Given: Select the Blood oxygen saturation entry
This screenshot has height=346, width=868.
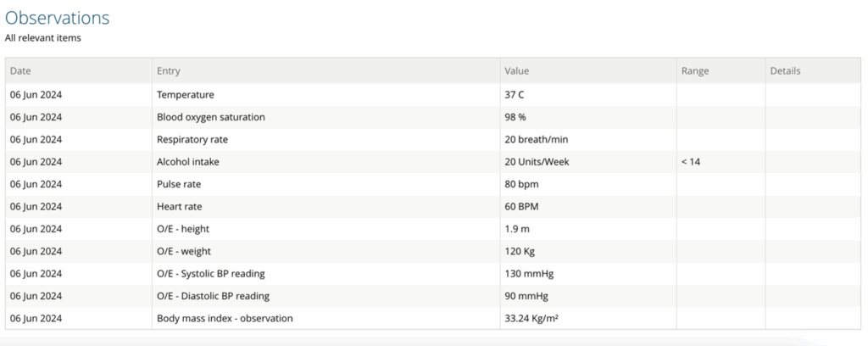Looking at the screenshot, I should point(211,117).
